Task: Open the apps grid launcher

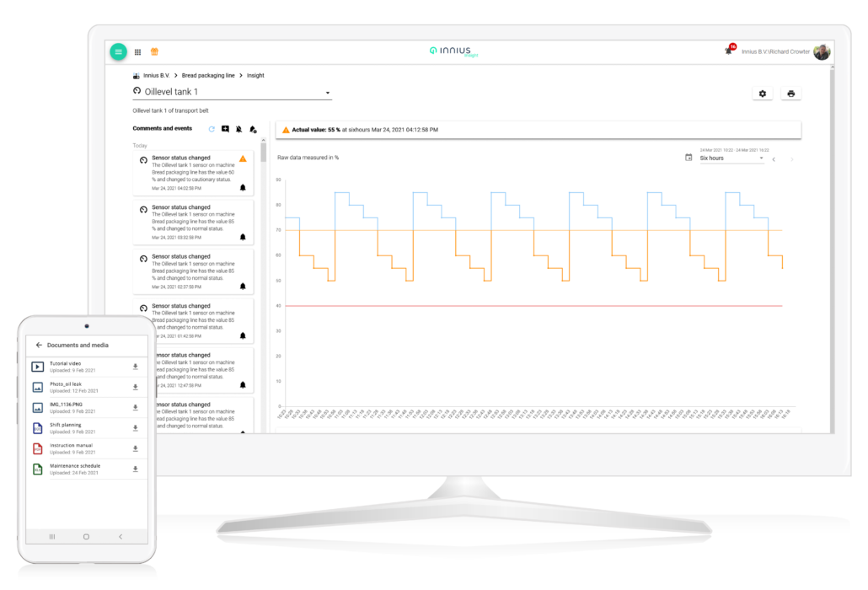Action: pyautogui.click(x=138, y=52)
